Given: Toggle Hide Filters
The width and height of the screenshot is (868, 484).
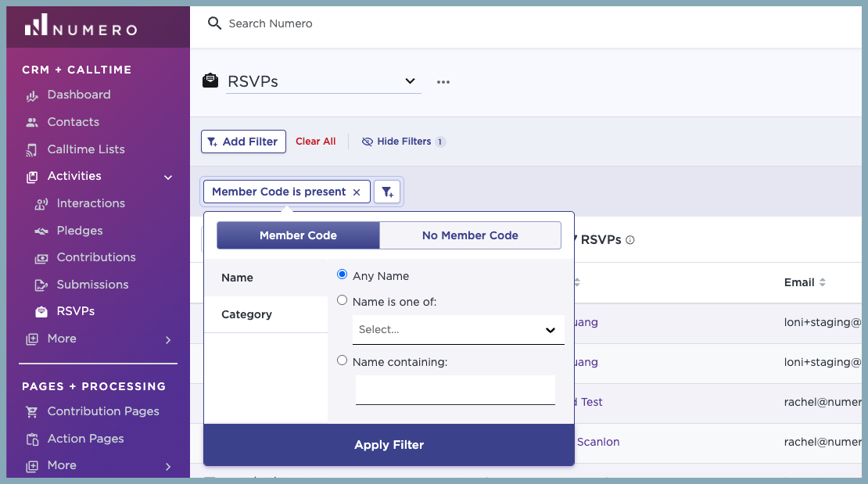Looking at the screenshot, I should tap(403, 142).
